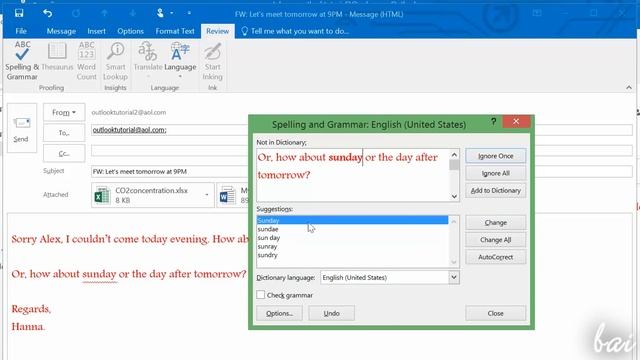
Task: Open CO2concentration.xlsx attachment dropdown arrow
Action: click(207, 195)
